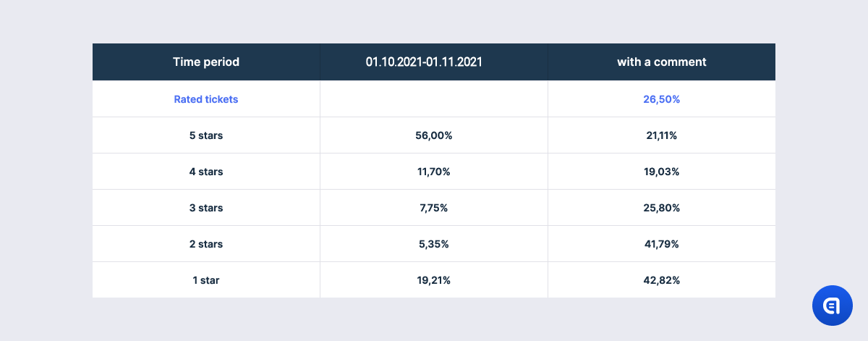868x341 pixels.
Task: Select the '5 stars' row label
Action: pyautogui.click(x=206, y=135)
